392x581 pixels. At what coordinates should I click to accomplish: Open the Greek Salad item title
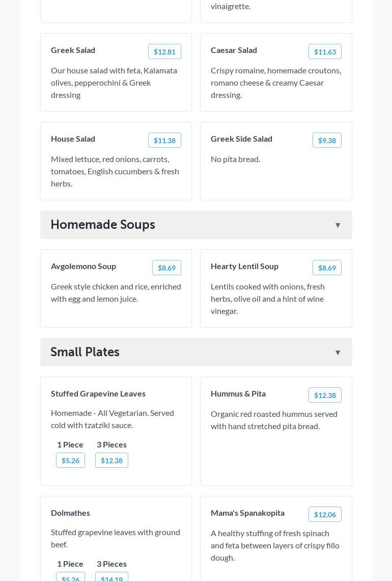(x=73, y=50)
